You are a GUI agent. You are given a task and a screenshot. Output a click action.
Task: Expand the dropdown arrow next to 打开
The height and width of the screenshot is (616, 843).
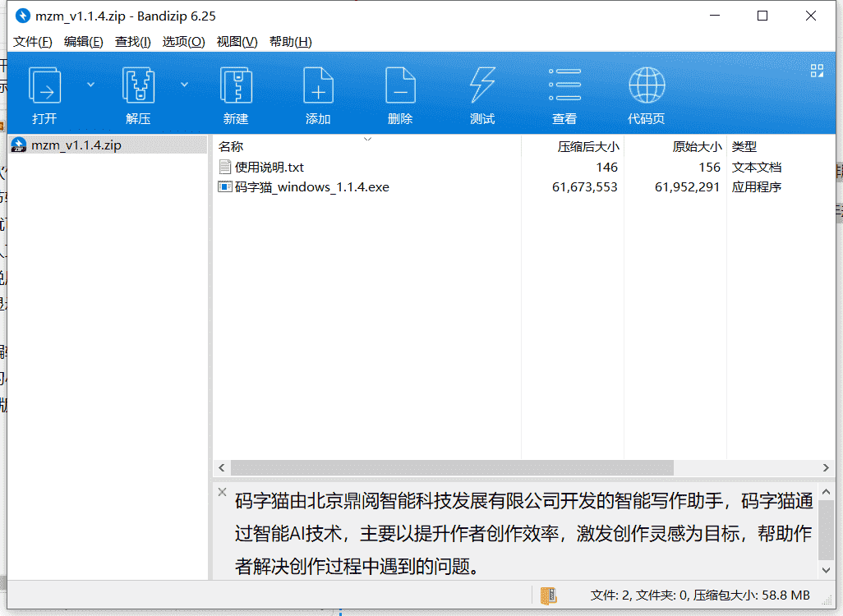pos(91,85)
